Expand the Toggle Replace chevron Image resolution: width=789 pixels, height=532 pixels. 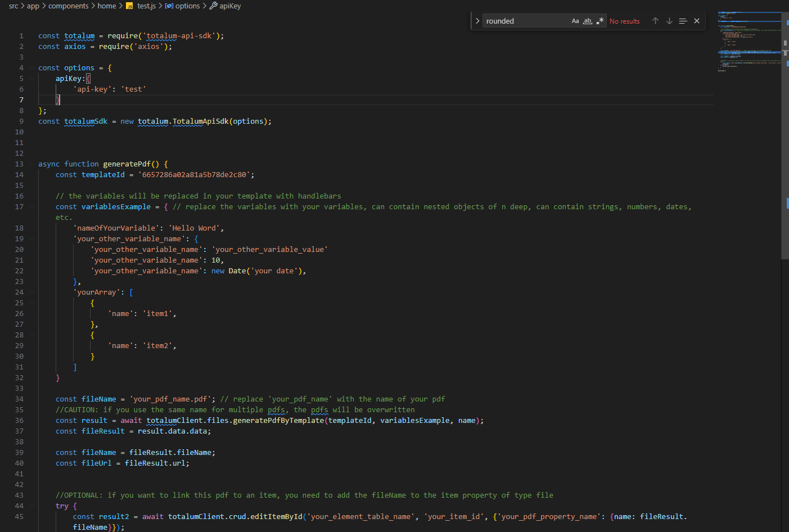point(477,21)
